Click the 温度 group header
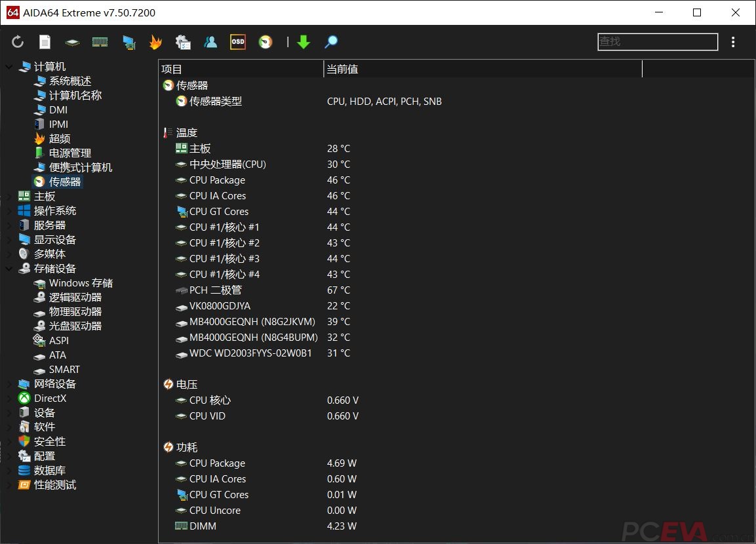Image resolution: width=756 pixels, height=544 pixels. point(187,132)
